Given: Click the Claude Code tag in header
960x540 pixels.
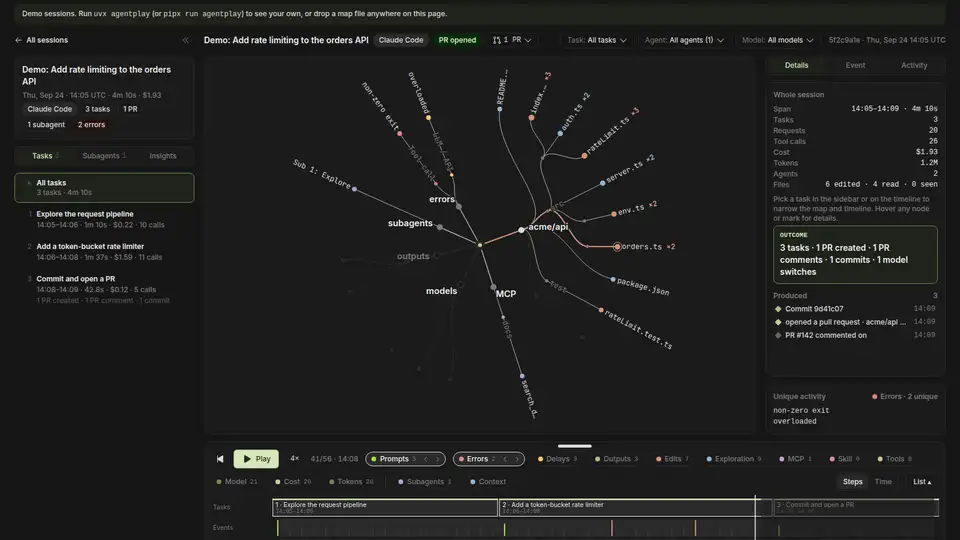Looking at the screenshot, I should [x=400, y=40].
